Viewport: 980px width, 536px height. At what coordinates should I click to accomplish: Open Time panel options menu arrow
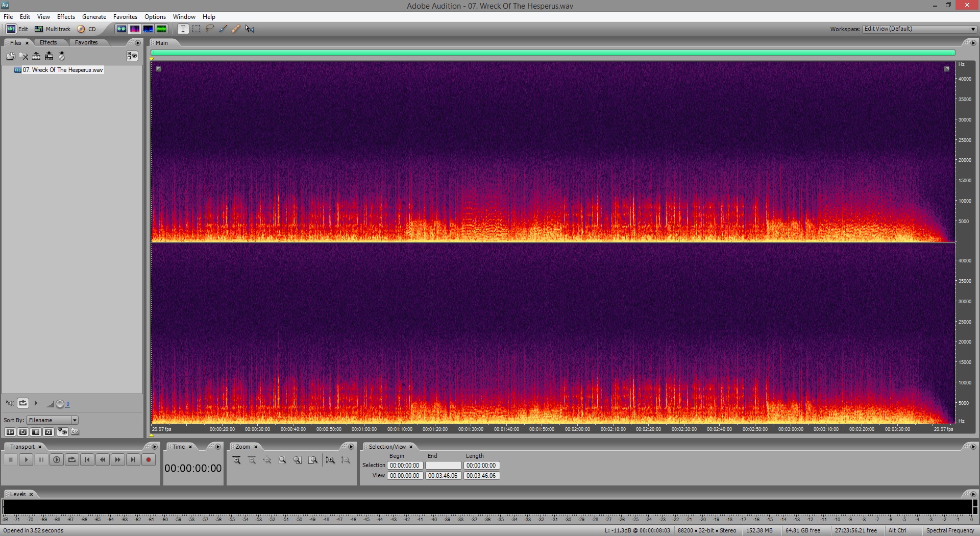(218, 447)
